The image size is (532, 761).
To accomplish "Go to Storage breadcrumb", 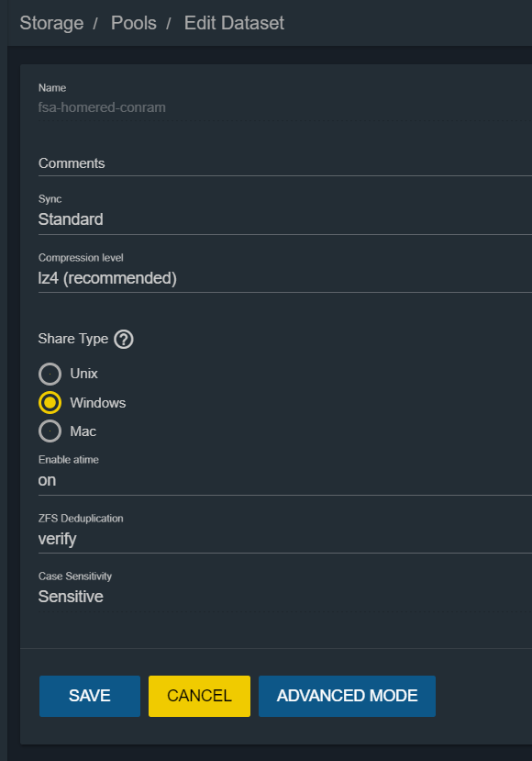I will 51,23.
